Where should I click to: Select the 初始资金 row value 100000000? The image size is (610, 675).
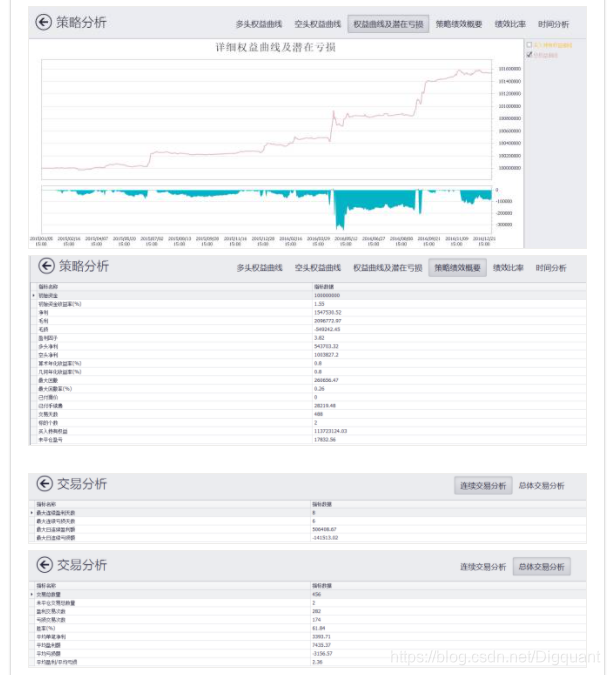coord(327,295)
